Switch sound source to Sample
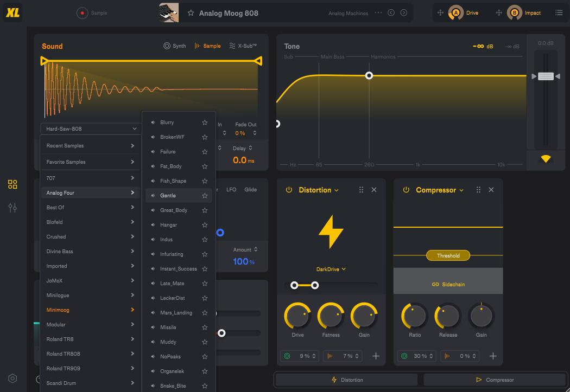570x392 pixels. pyautogui.click(x=207, y=46)
